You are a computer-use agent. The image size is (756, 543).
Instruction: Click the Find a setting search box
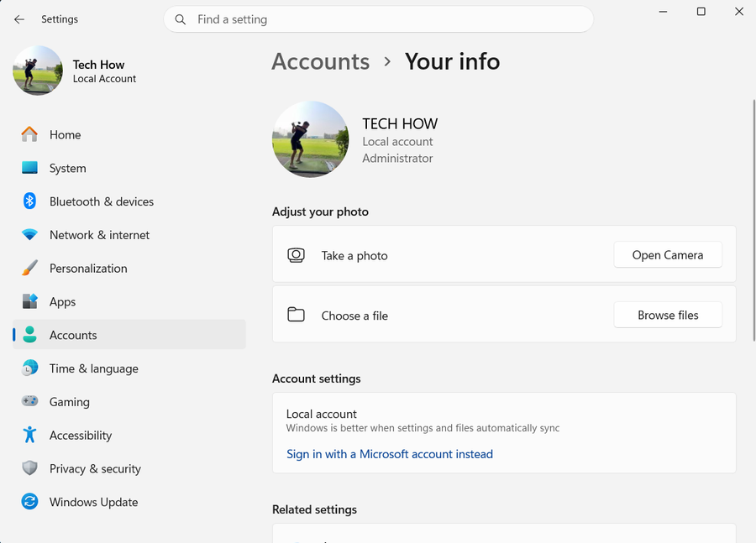(379, 19)
